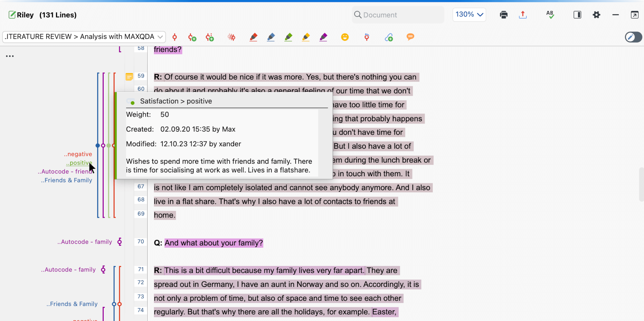Click the red Code segment icon
Image resolution: width=644 pixels, height=321 pixels.
pos(175,37)
